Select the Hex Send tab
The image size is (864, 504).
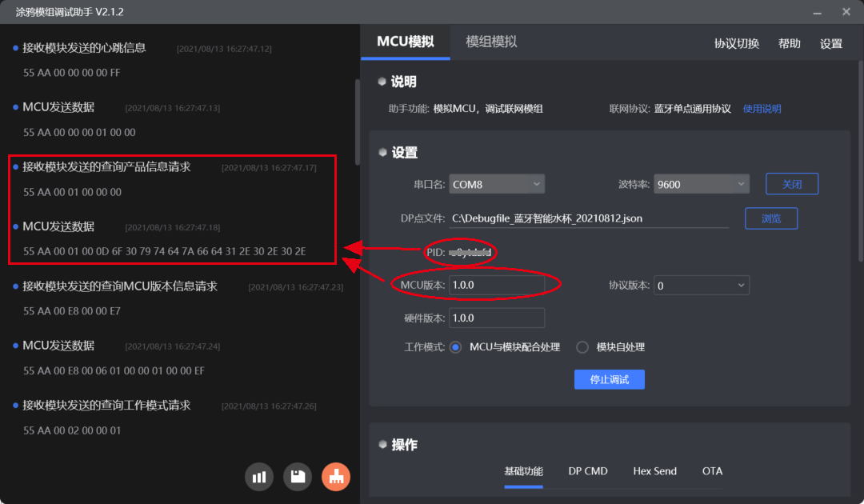(x=654, y=471)
